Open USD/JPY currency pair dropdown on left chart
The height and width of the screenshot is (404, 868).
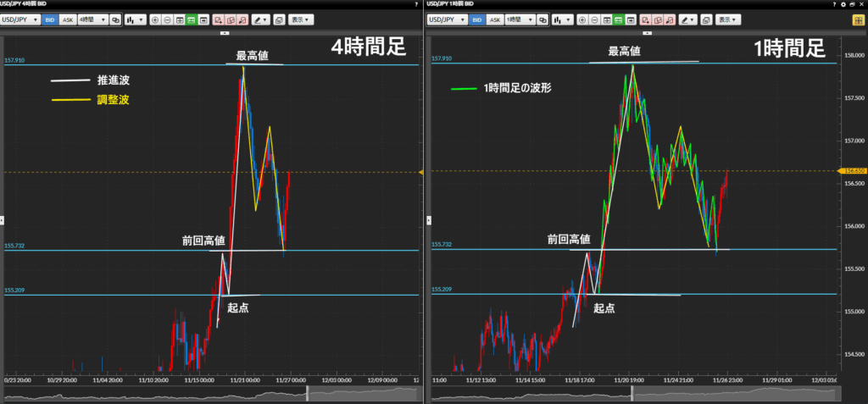pyautogui.click(x=20, y=19)
